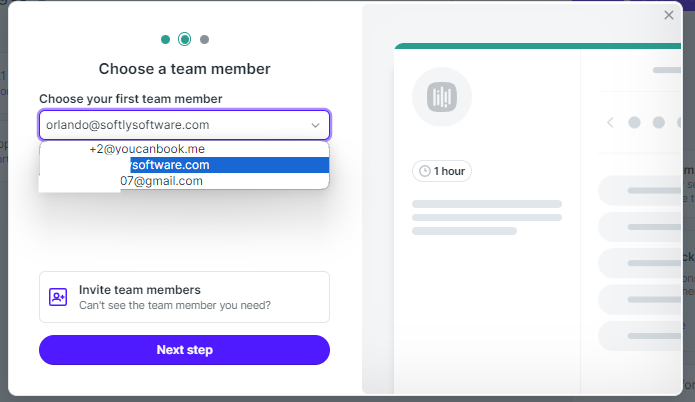
Task: Click the current middle step indicator dot
Action: [x=185, y=40]
